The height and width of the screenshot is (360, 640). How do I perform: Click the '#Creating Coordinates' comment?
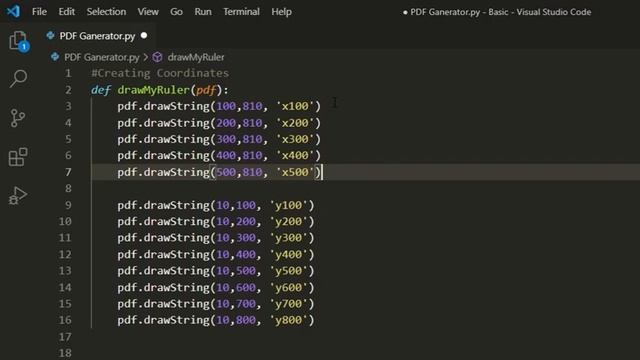click(160, 73)
